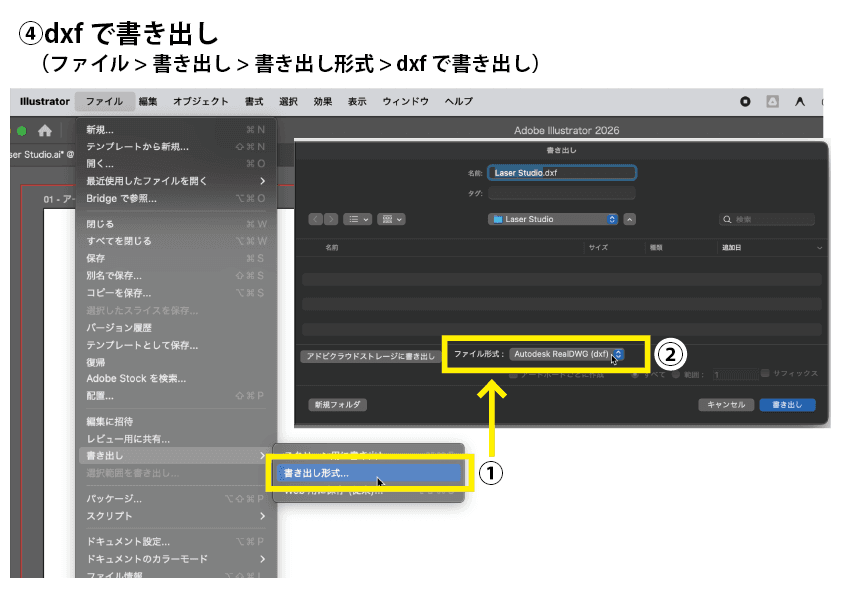Open the grouping grid dropdown
The width and height of the screenshot is (842, 596).
coord(391,219)
